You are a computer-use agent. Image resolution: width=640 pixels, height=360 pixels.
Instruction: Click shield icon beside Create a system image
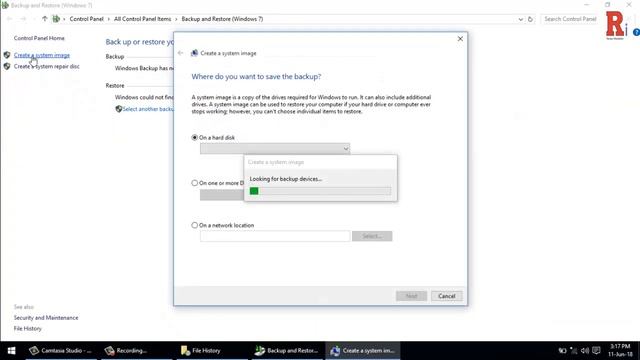point(7,55)
